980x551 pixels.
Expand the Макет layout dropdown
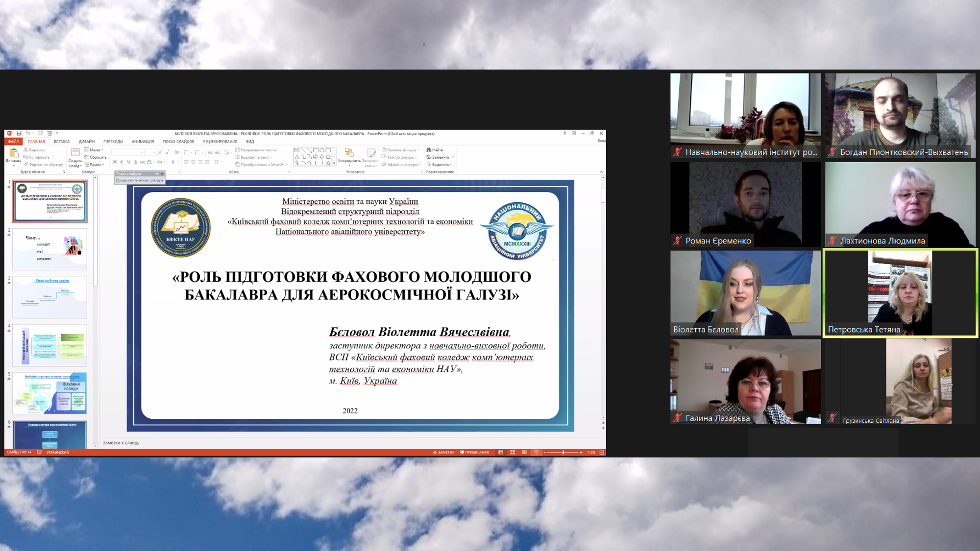coord(94,150)
